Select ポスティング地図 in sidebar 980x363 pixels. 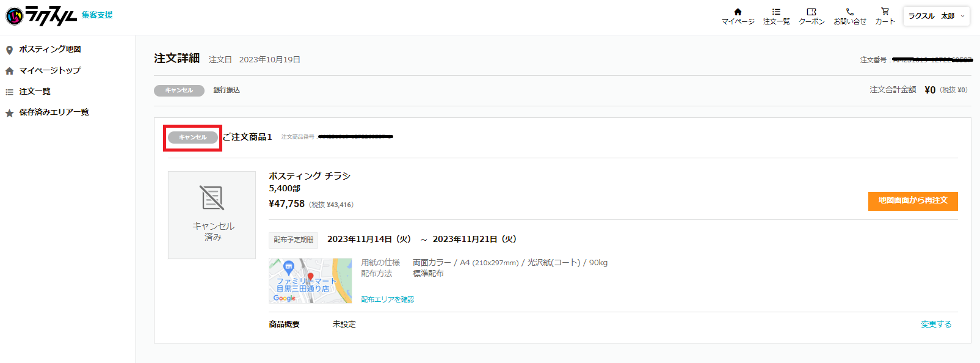pos(50,49)
